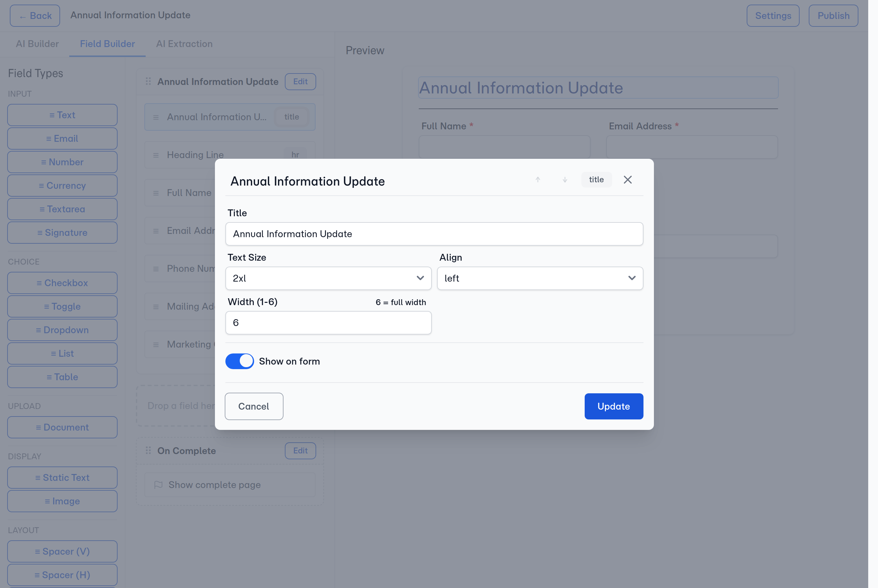Edit the On Complete section

[x=300, y=450]
